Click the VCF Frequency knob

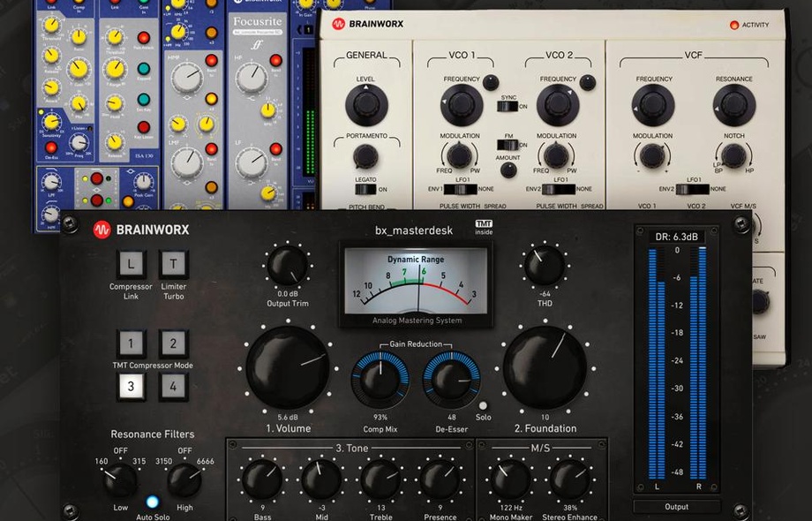click(653, 105)
